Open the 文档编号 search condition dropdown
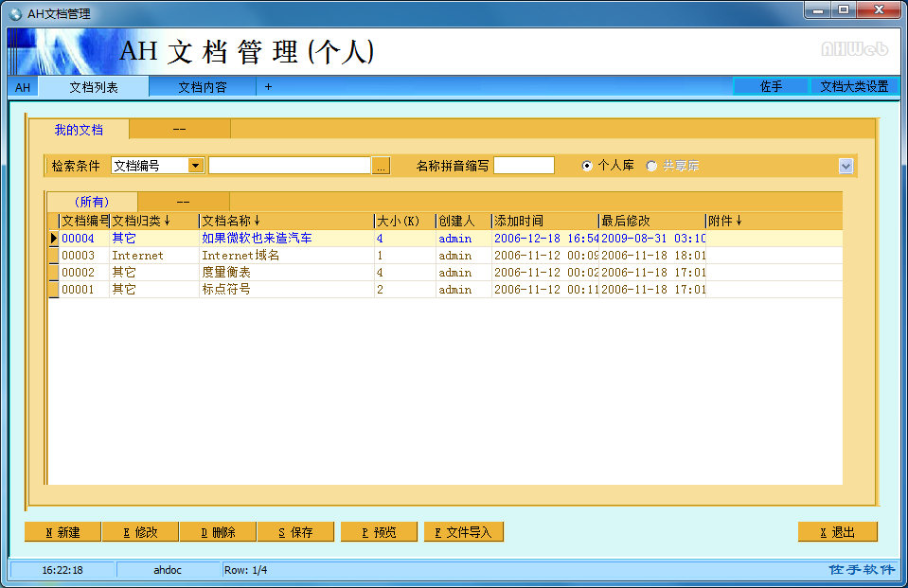908x588 pixels. (x=196, y=166)
